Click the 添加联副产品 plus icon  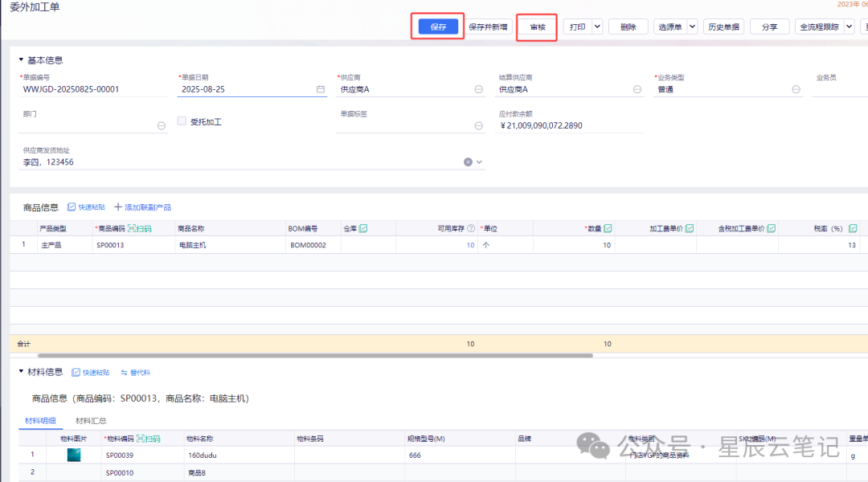[x=118, y=207]
